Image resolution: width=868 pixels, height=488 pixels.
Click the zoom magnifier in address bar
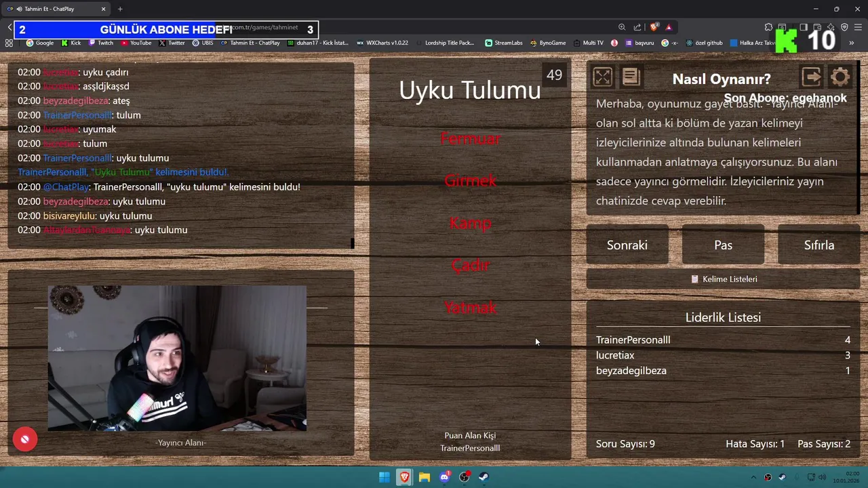pos(622,27)
